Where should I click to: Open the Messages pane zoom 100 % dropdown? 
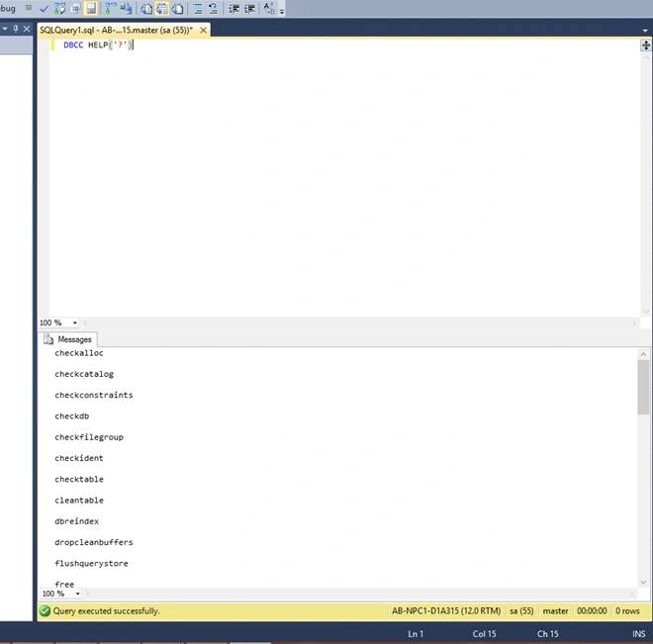[77, 594]
